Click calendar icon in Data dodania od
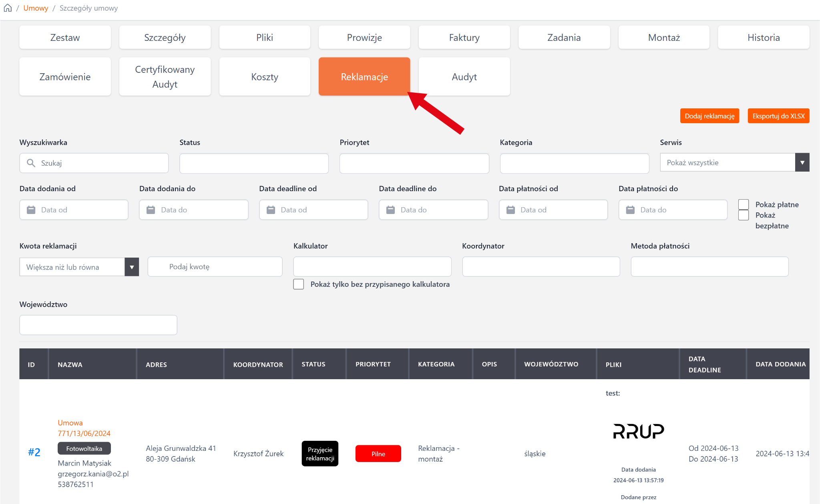820x504 pixels. pos(31,210)
